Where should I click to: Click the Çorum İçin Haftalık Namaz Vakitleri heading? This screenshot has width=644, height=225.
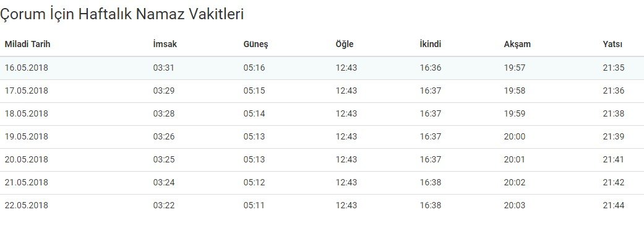tap(122, 14)
